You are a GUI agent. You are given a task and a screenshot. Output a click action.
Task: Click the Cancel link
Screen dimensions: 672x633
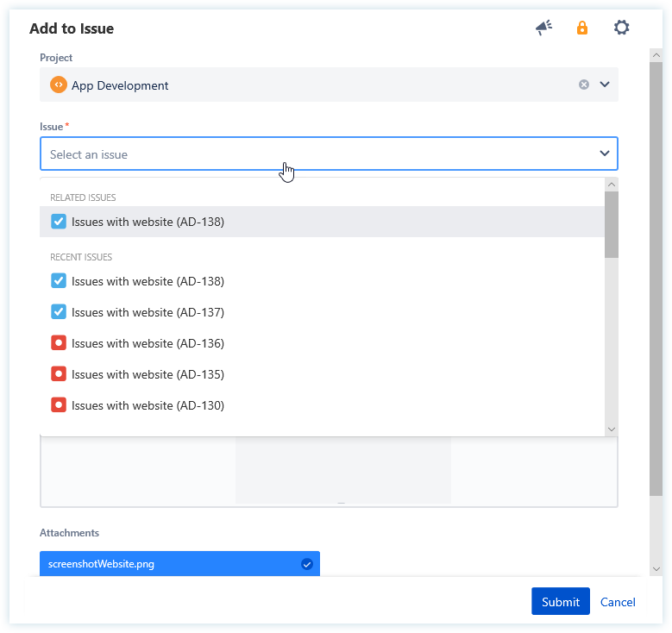tap(618, 602)
